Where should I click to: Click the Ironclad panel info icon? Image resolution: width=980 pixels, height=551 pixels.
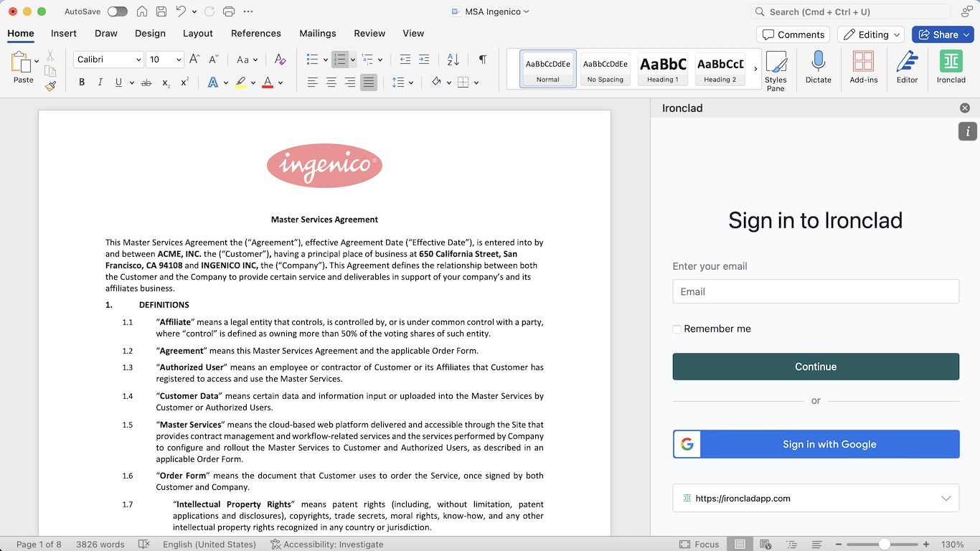(968, 131)
